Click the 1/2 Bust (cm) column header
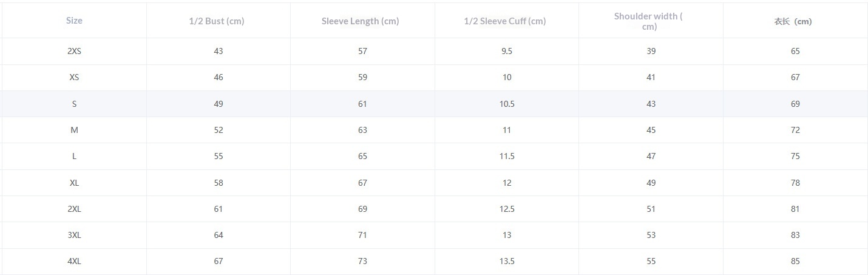The height and width of the screenshot is (275, 868). (x=217, y=21)
